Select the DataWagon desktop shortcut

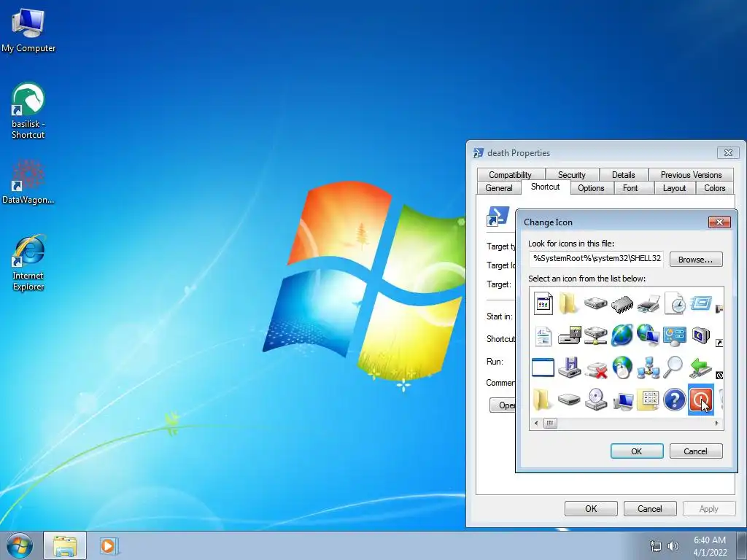click(28, 182)
